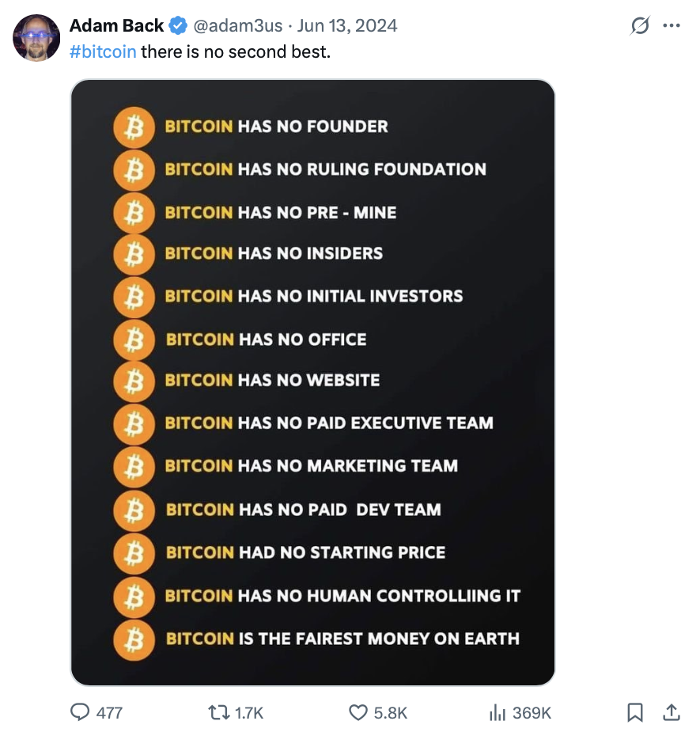Click the reply comment icon
This screenshot has height=736, width=700.
81,712
